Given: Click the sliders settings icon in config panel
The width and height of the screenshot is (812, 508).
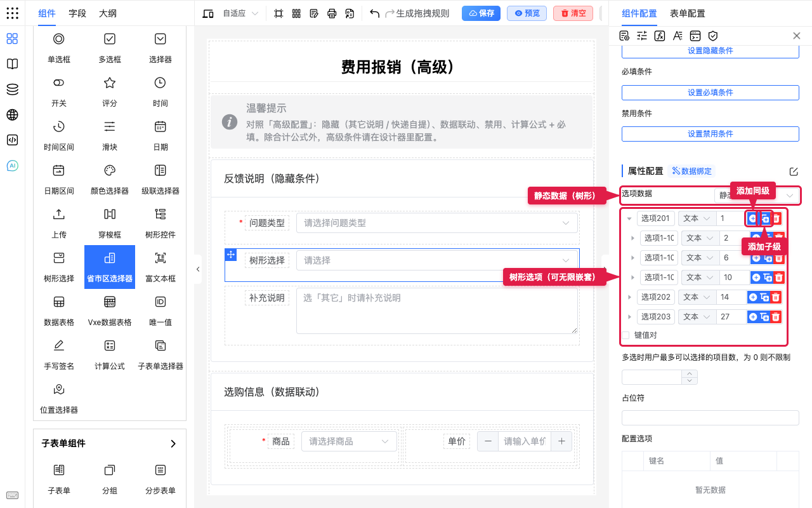Looking at the screenshot, I should 642,36.
